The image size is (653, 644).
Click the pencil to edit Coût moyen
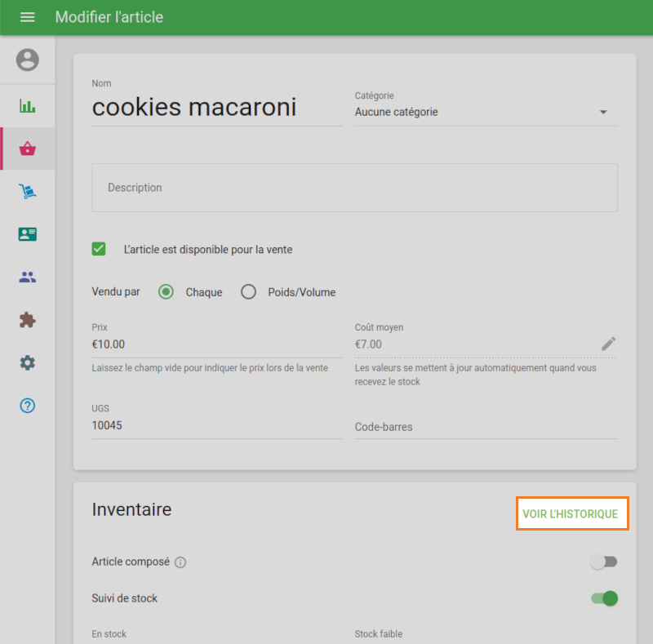(x=608, y=344)
